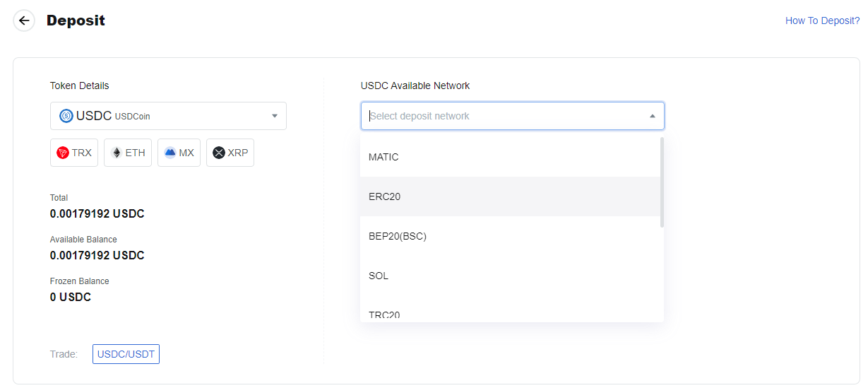This screenshot has width=868, height=388.
Task: Select the ETH token shortcut
Action: [x=128, y=153]
